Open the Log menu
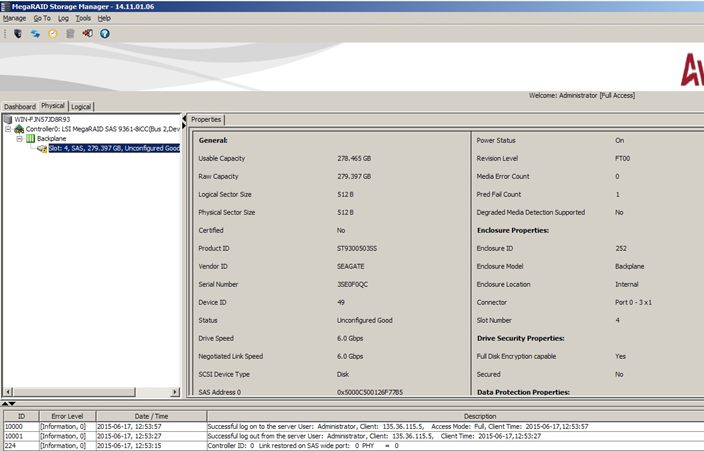 pos(63,18)
